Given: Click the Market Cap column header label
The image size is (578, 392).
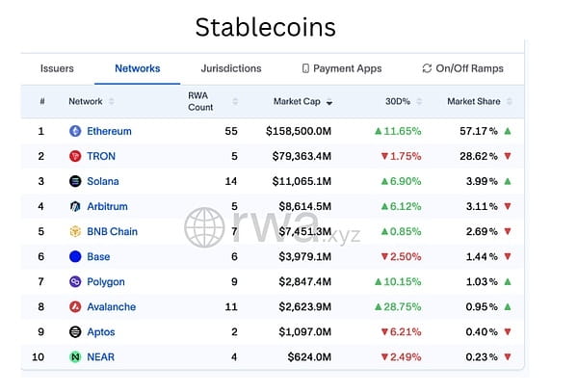Looking at the screenshot, I should click(x=297, y=101).
